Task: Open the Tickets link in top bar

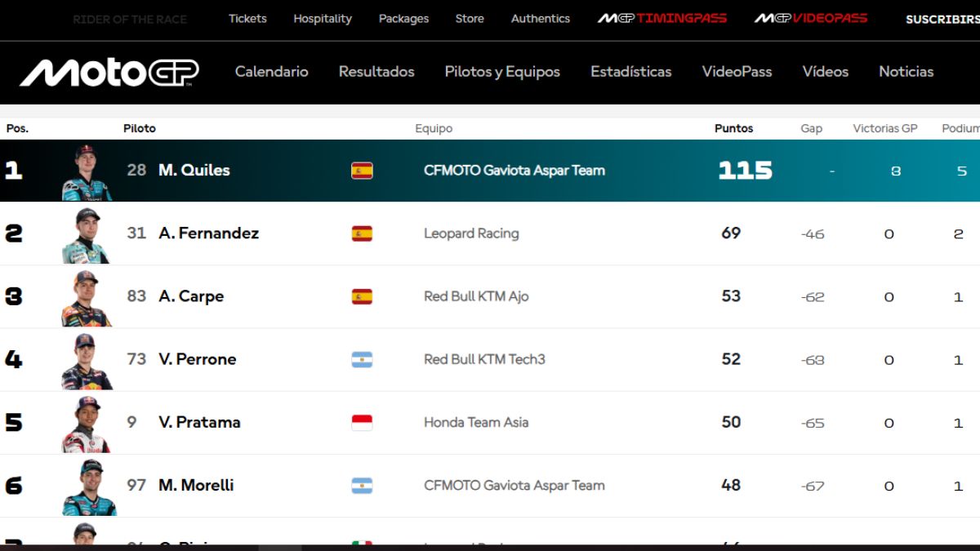Action: point(247,18)
